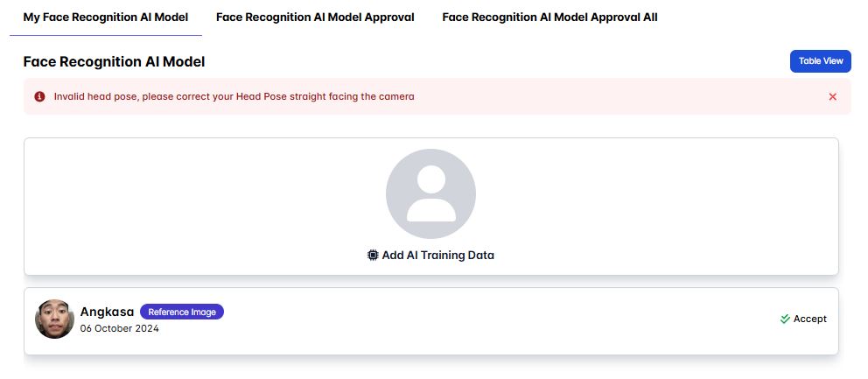The image size is (868, 379).
Task: Click empty space in the red alert banner
Action: tap(612, 97)
